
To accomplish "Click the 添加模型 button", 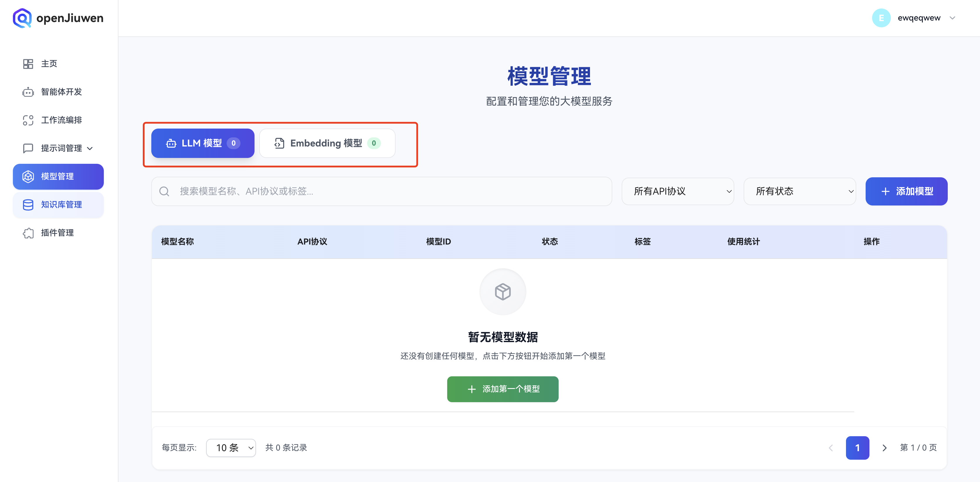I will pos(907,191).
